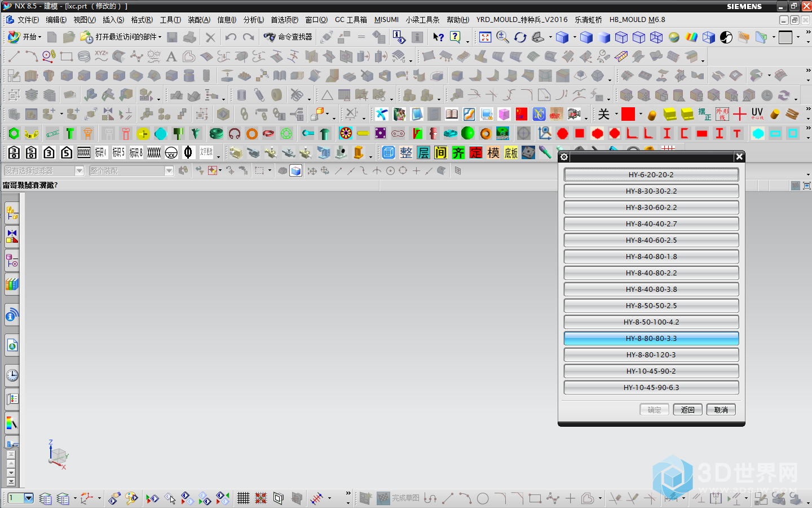
Task: Open the Command Finder binoculars icon
Action: coord(270,37)
